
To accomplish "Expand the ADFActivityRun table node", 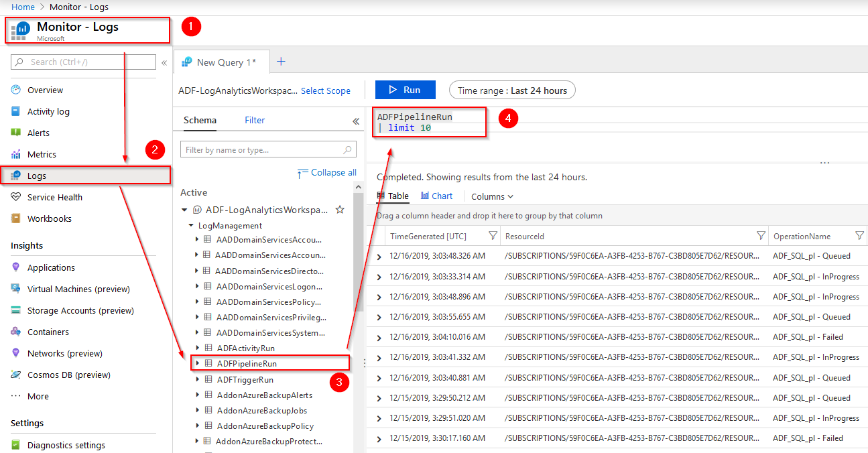I will 197,348.
